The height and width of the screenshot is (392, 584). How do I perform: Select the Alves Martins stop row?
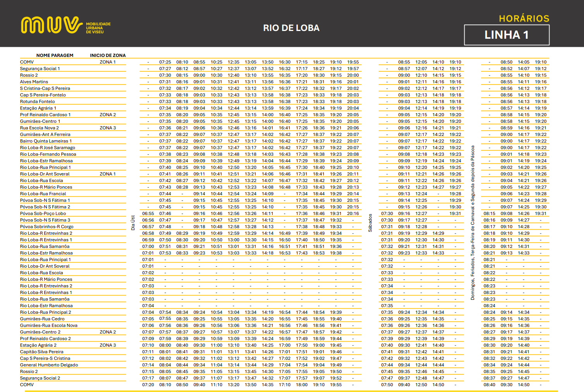pyautogui.click(x=34, y=82)
